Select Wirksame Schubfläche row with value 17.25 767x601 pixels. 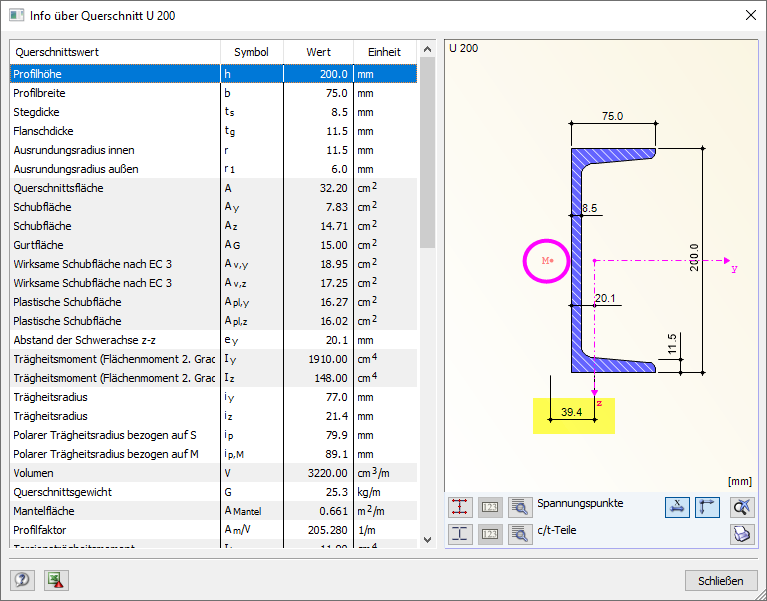click(x=213, y=283)
